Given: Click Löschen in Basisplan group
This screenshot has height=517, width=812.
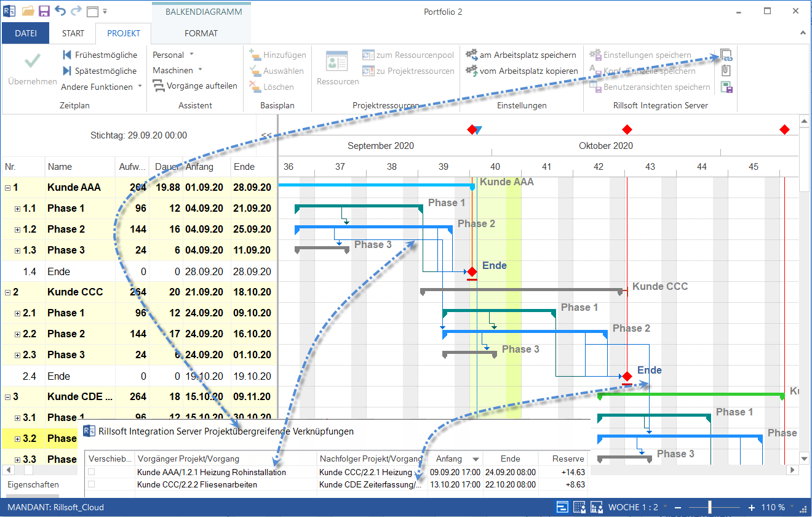Looking at the screenshot, I should point(272,87).
